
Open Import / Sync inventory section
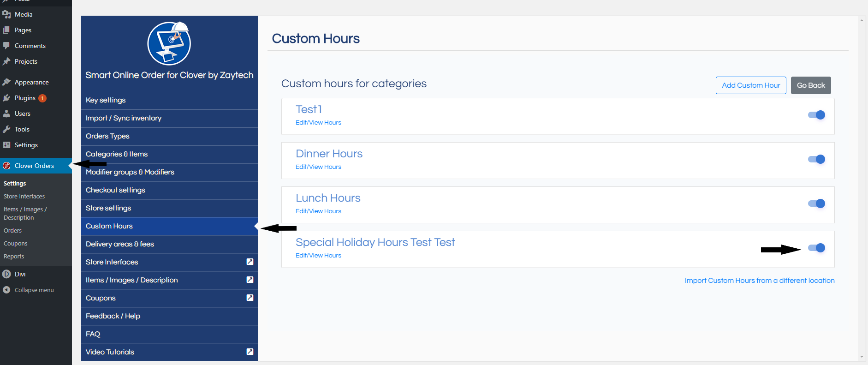[x=169, y=118]
